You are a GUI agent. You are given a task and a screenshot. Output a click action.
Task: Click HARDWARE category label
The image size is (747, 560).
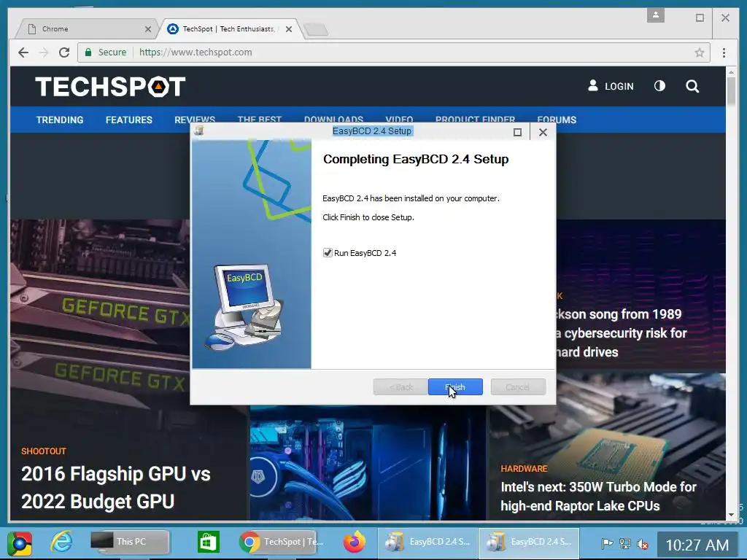point(524,469)
